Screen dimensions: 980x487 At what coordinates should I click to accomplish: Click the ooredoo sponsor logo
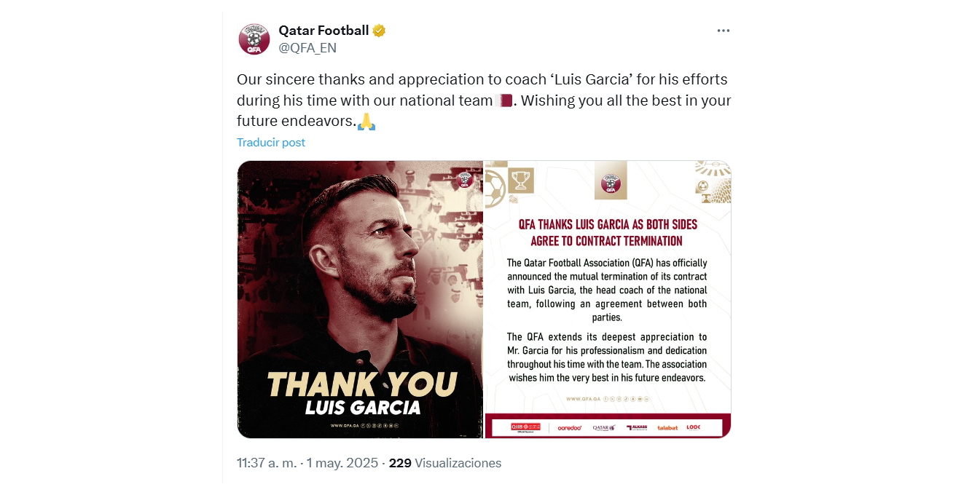coord(569,428)
